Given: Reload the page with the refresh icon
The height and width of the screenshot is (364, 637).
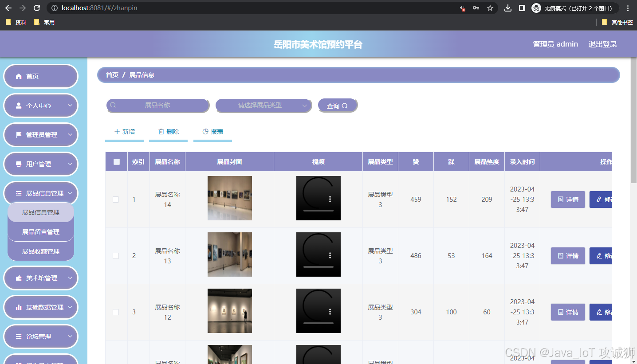Looking at the screenshot, I should pyautogui.click(x=37, y=8).
